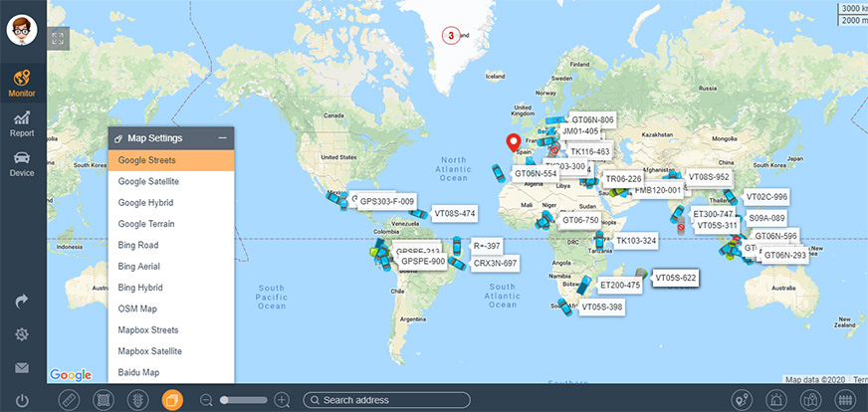The image size is (868, 412).
Task: Click the power logout icon
Action: [x=22, y=400]
